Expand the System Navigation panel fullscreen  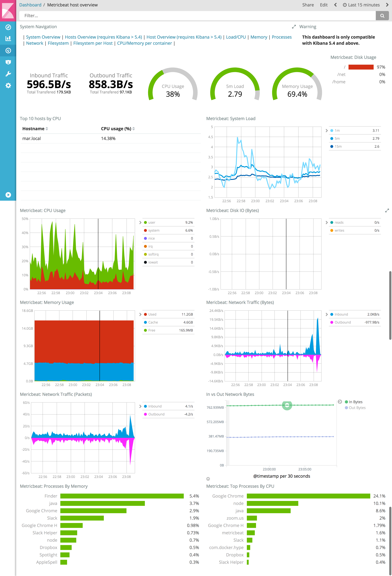coord(294,27)
